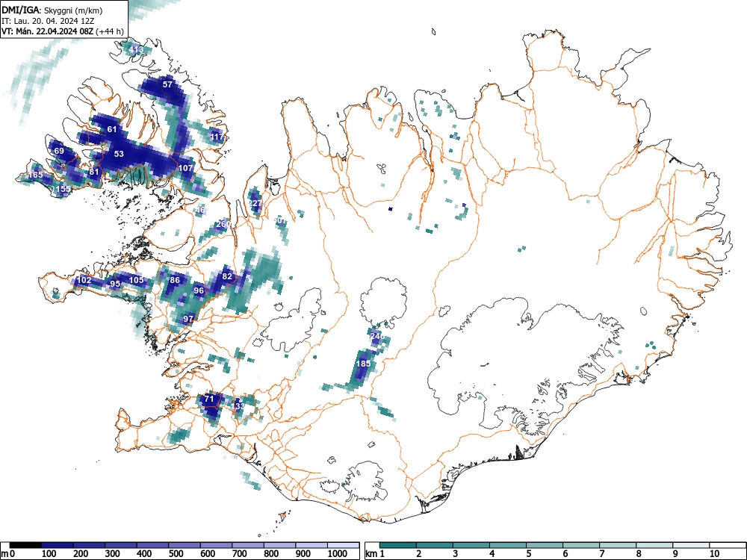This screenshot has width=747, height=560.
Task: Click the black 0–100 m legend swatch
Action: pyautogui.click(x=25, y=545)
